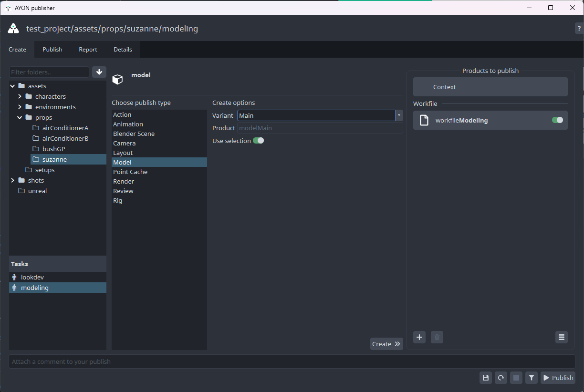The width and height of the screenshot is (584, 392).
Task: Toggle the Use selection switch
Action: [258, 141]
